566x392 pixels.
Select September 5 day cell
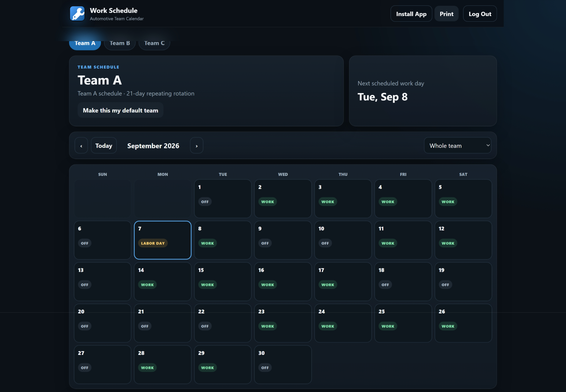point(463,199)
